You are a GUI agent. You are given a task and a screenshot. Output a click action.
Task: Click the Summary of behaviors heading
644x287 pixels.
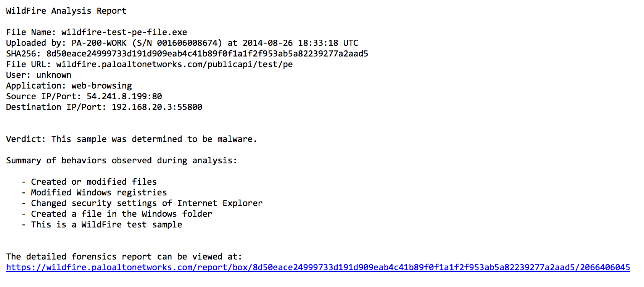click(121, 161)
